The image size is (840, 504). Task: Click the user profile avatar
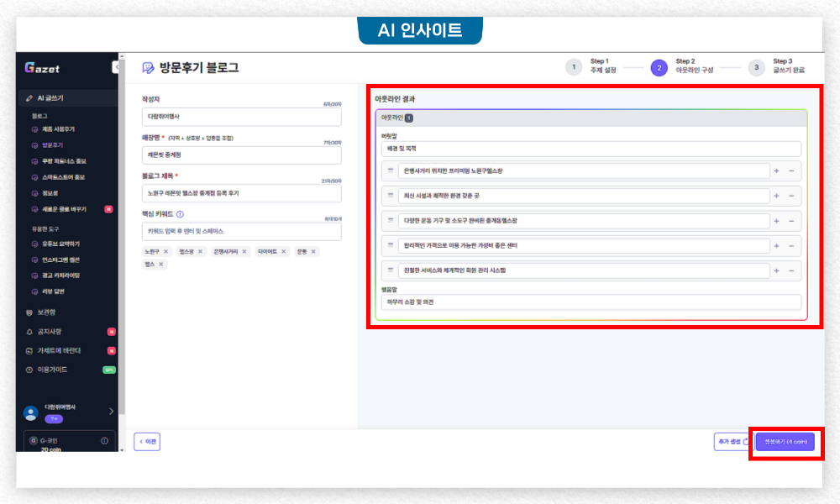point(30,412)
